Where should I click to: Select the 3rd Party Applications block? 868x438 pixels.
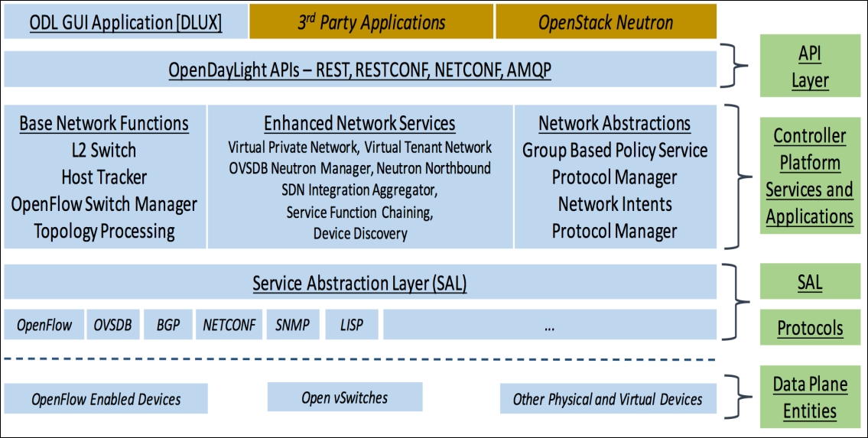(x=371, y=21)
